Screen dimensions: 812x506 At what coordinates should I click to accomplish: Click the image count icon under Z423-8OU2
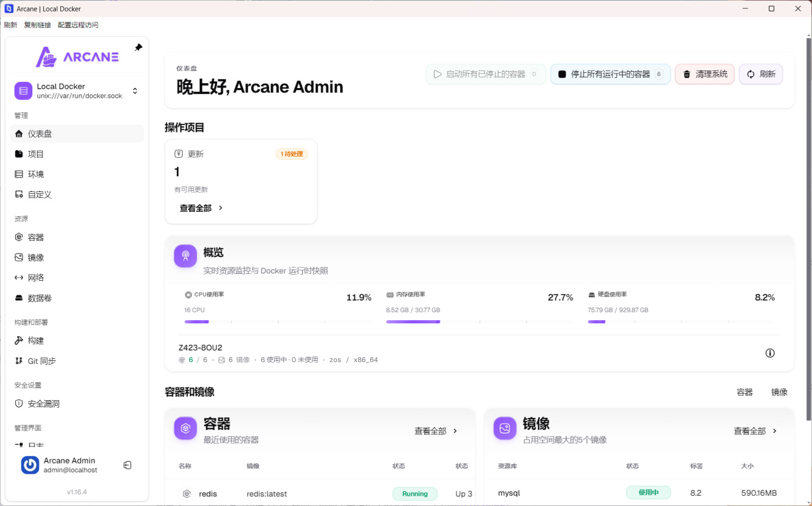coord(222,360)
